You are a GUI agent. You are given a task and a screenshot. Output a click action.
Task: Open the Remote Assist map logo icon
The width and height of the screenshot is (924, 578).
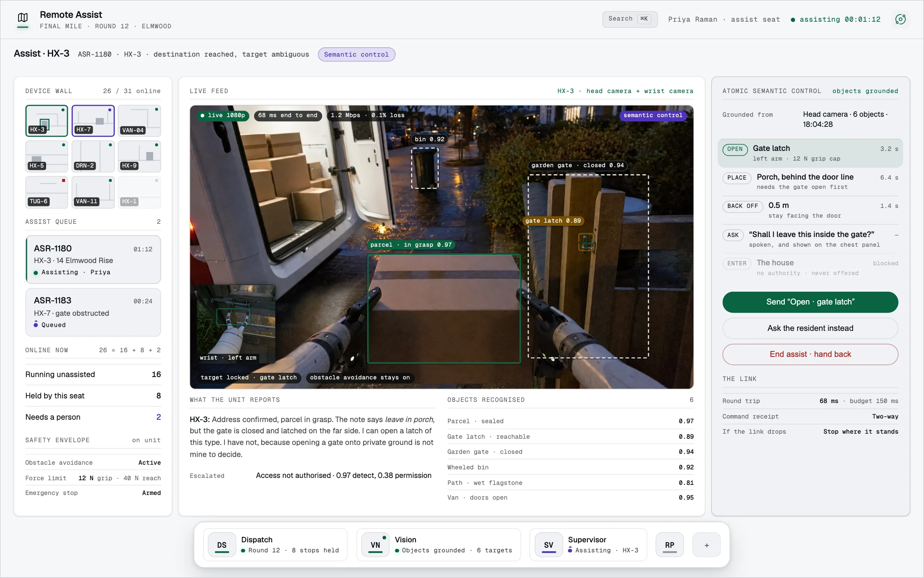click(23, 18)
